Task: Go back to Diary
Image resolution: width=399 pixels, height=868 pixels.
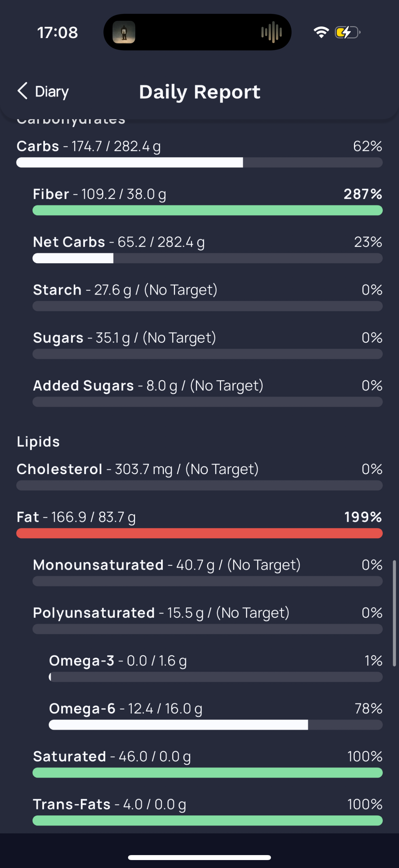Action: coord(43,91)
